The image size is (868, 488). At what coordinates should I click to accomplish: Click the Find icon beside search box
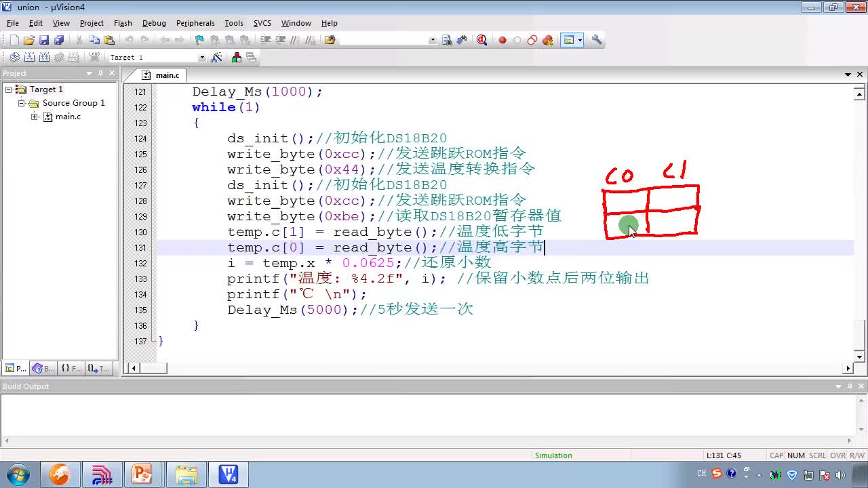click(x=446, y=40)
